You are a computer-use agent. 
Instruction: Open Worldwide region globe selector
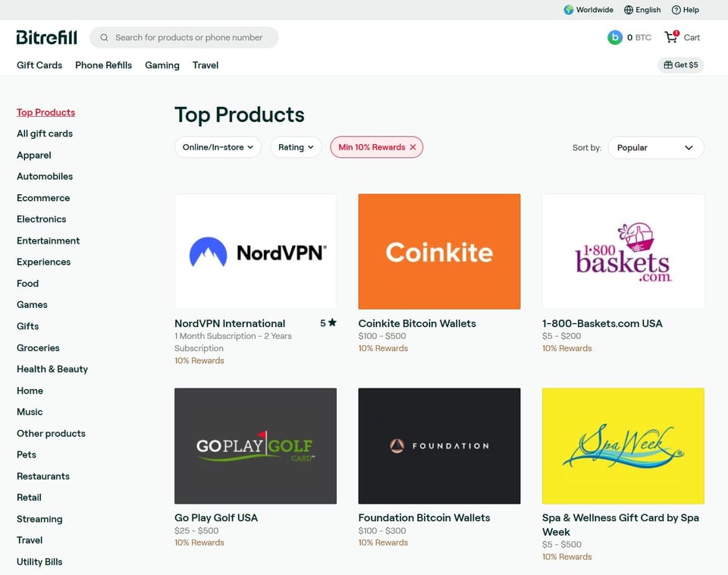(x=588, y=10)
